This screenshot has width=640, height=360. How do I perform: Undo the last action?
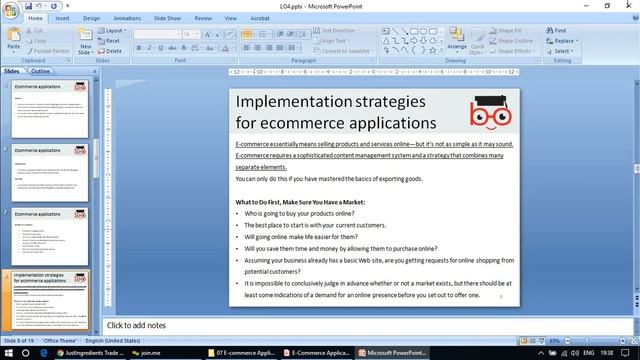(x=39, y=6)
